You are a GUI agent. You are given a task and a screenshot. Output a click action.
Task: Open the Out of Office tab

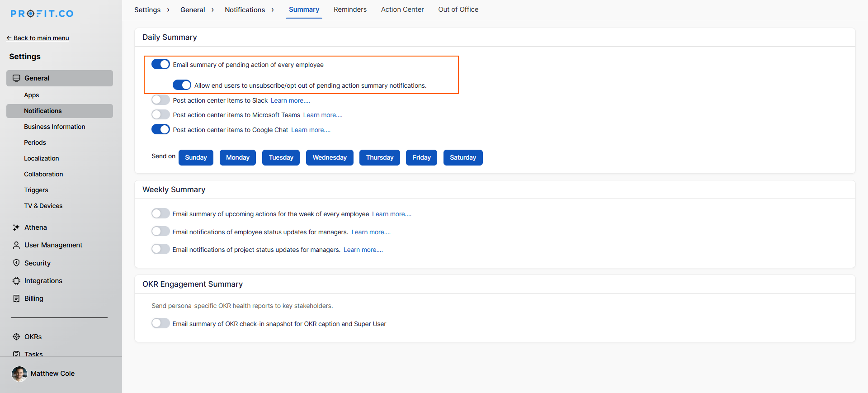point(458,9)
